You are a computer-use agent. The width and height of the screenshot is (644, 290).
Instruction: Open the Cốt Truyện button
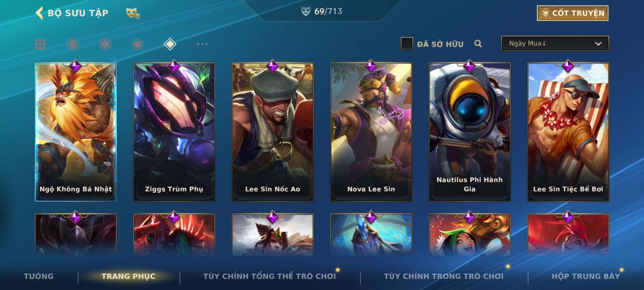coord(573,13)
